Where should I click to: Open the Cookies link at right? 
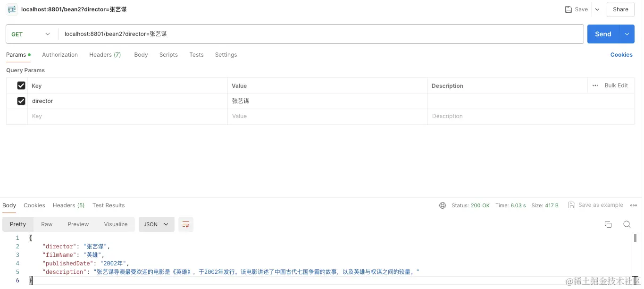coord(621,55)
